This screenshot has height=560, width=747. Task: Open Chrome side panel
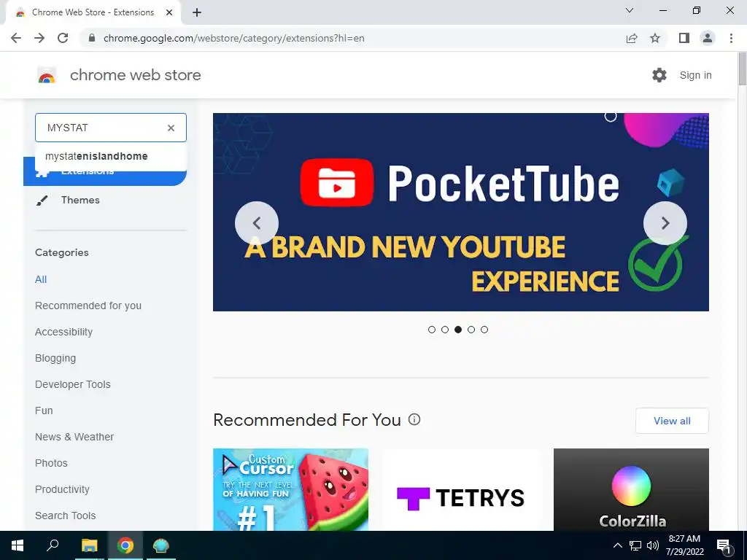tap(684, 38)
